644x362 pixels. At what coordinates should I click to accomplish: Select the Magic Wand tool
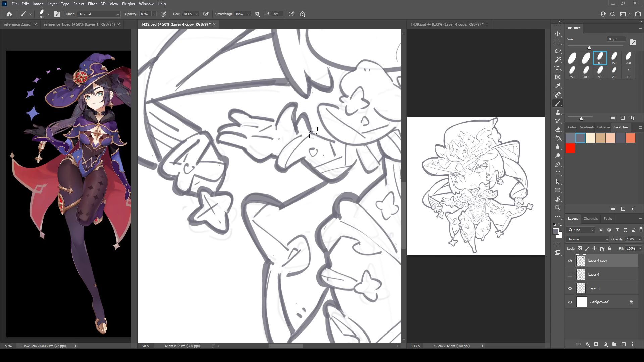tap(558, 60)
